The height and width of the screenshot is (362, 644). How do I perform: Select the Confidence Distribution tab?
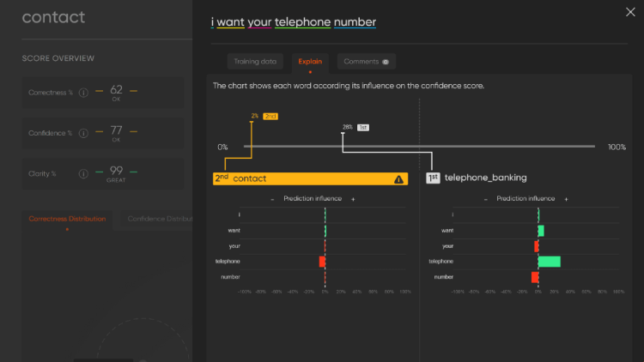click(x=160, y=219)
